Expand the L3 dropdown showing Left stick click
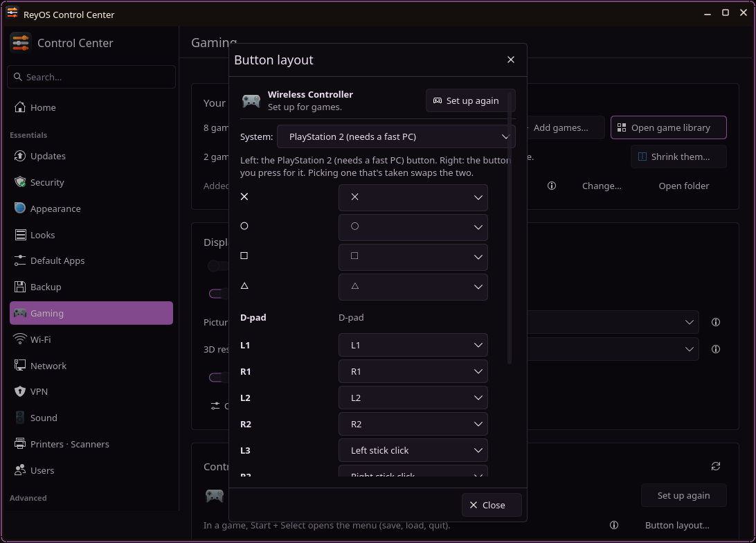 click(413, 450)
